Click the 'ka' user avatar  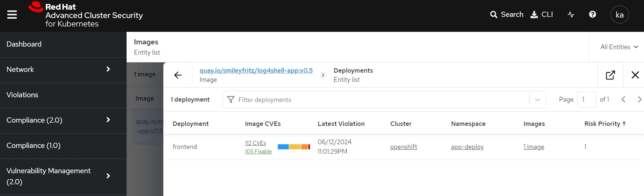pos(619,15)
